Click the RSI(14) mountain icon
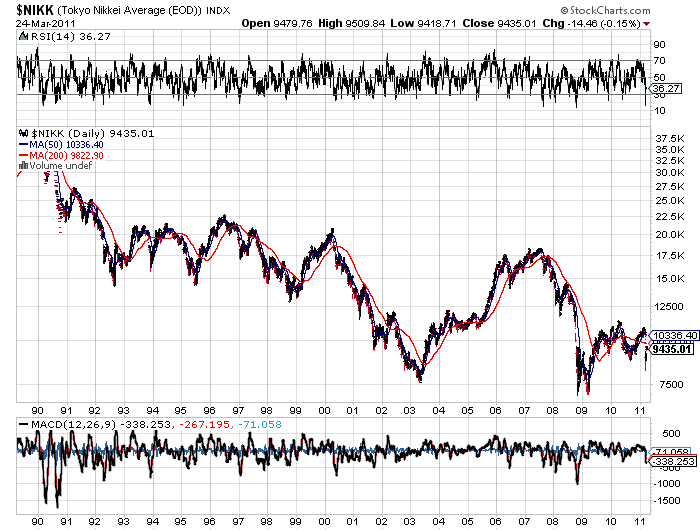This screenshot has width=700, height=530. (23, 36)
